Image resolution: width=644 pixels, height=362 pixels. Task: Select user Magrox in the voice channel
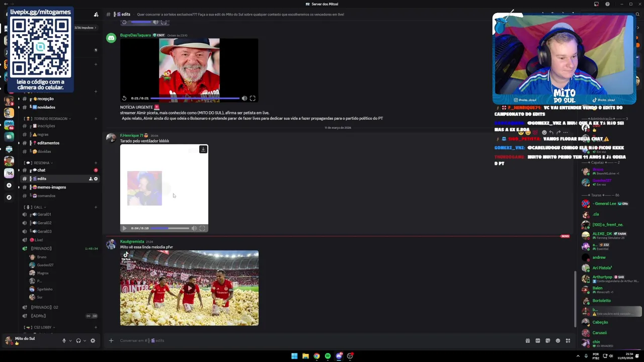pos(43,273)
